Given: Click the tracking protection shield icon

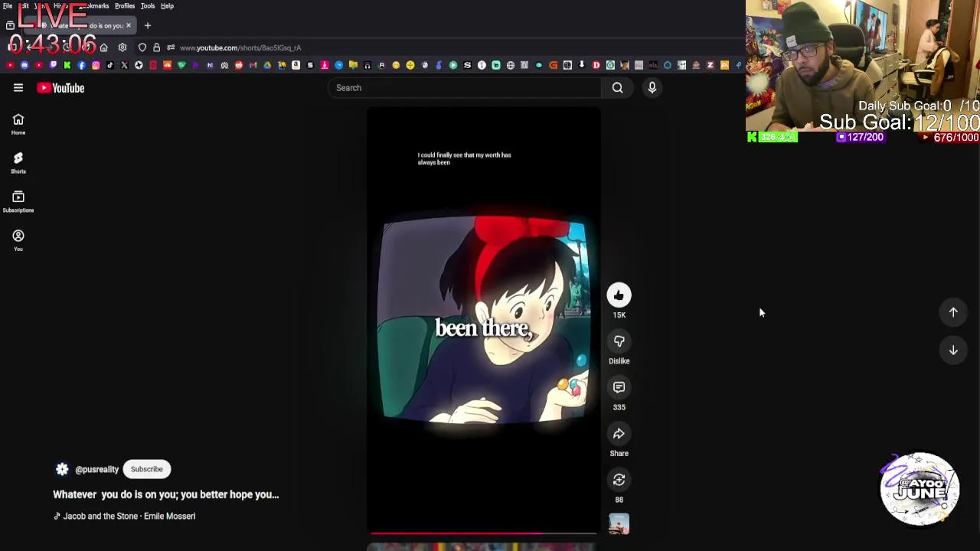Looking at the screenshot, I should 142,47.
